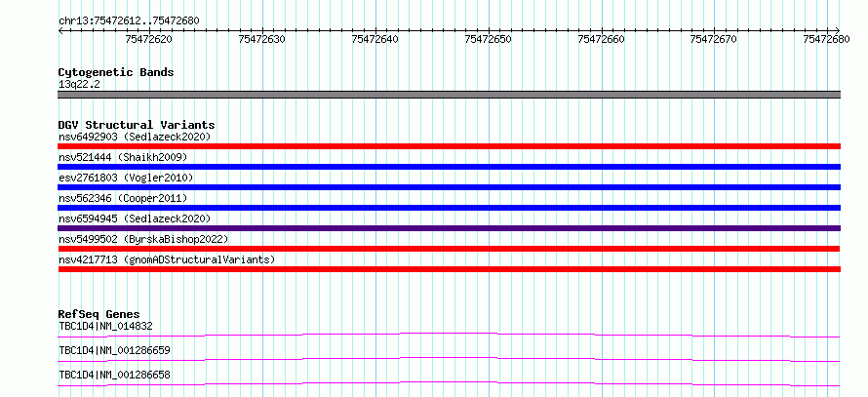Click the 13q22.2 band label
This screenshot has width=868, height=397.
pos(79,85)
